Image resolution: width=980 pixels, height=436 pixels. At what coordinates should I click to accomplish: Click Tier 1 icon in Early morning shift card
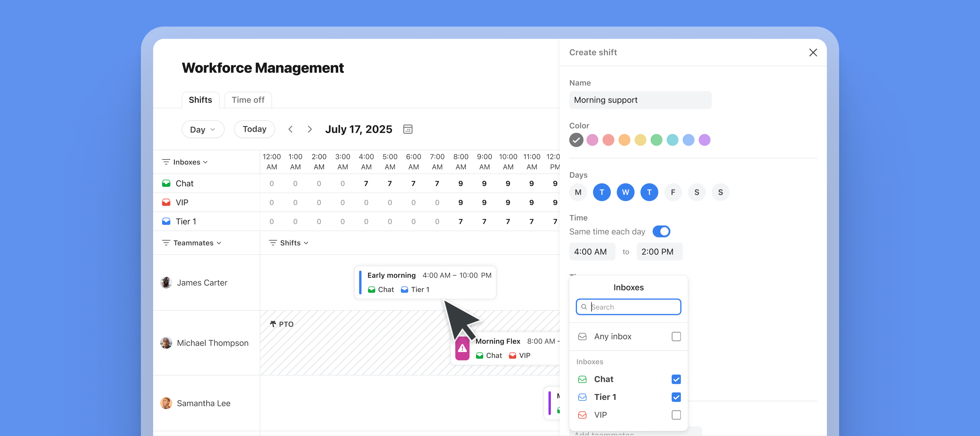[x=404, y=290]
